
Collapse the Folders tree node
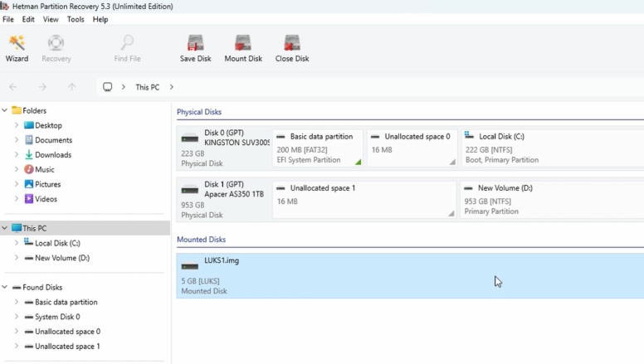[x=5, y=110]
